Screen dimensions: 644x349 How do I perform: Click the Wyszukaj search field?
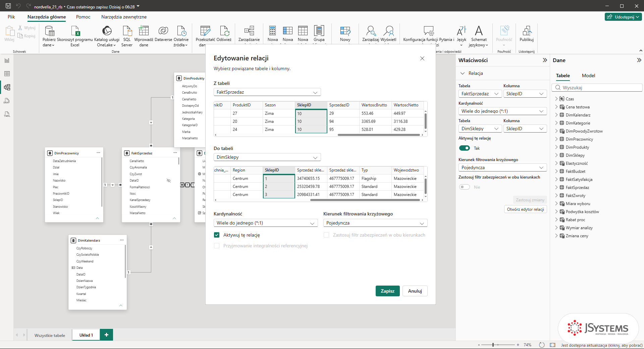pos(597,88)
